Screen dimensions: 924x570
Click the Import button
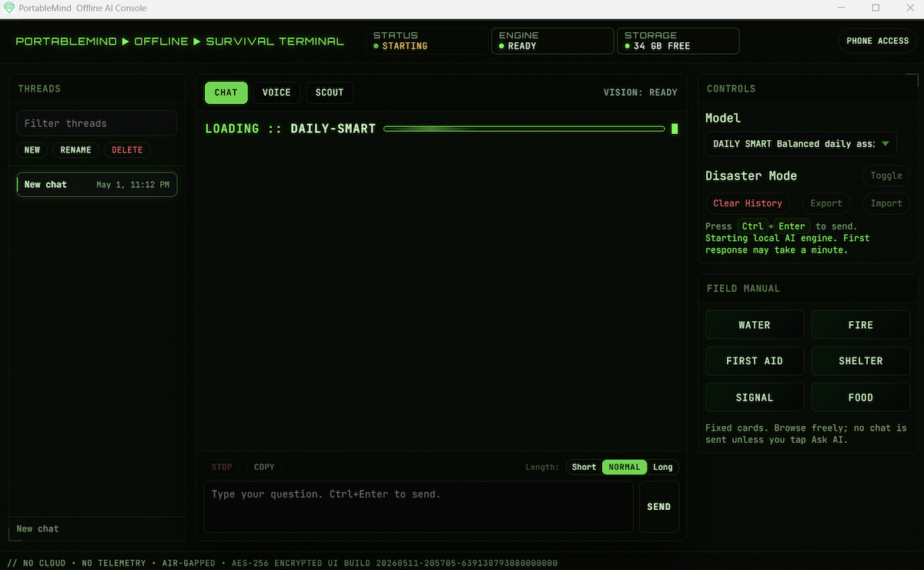(x=886, y=203)
